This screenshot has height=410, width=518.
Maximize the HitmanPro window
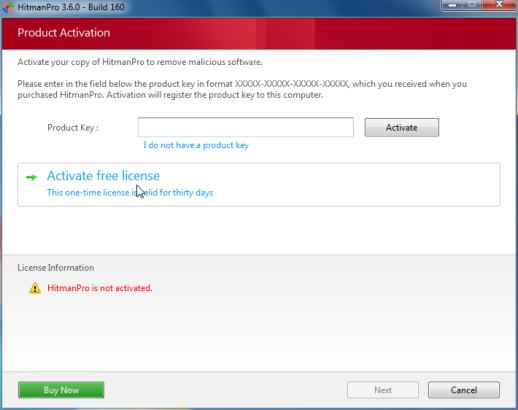(472, 5)
